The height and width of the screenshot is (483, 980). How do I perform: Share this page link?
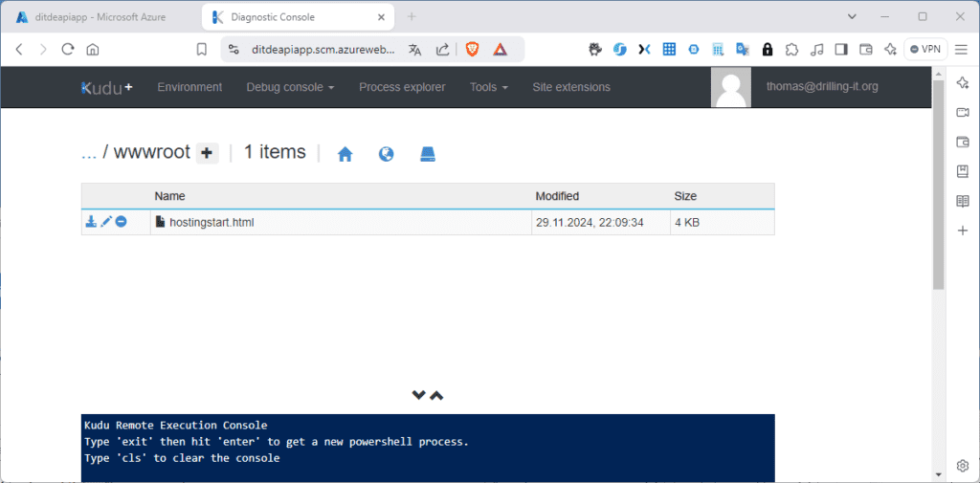[442, 50]
